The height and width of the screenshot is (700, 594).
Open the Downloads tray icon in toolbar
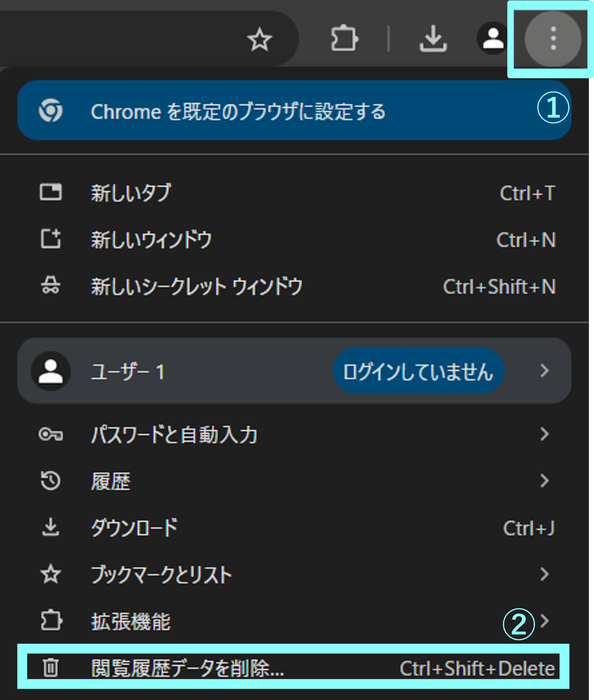pos(433,38)
